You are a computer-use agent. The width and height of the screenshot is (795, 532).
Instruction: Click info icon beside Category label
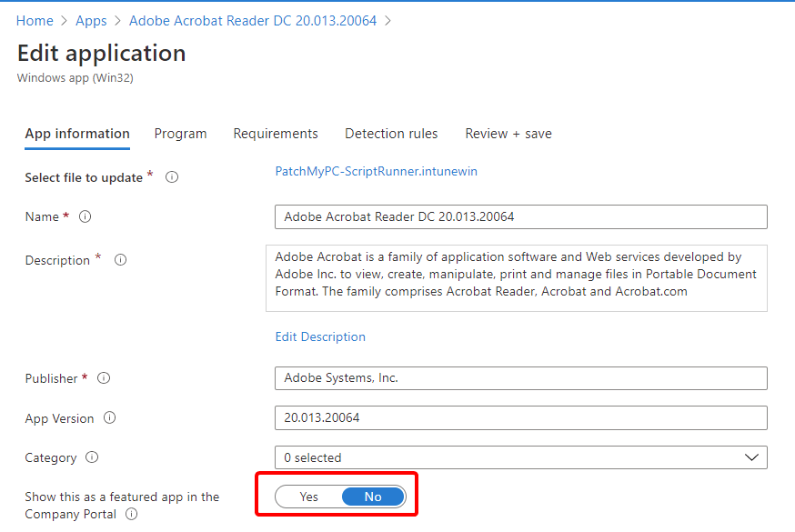click(x=92, y=457)
